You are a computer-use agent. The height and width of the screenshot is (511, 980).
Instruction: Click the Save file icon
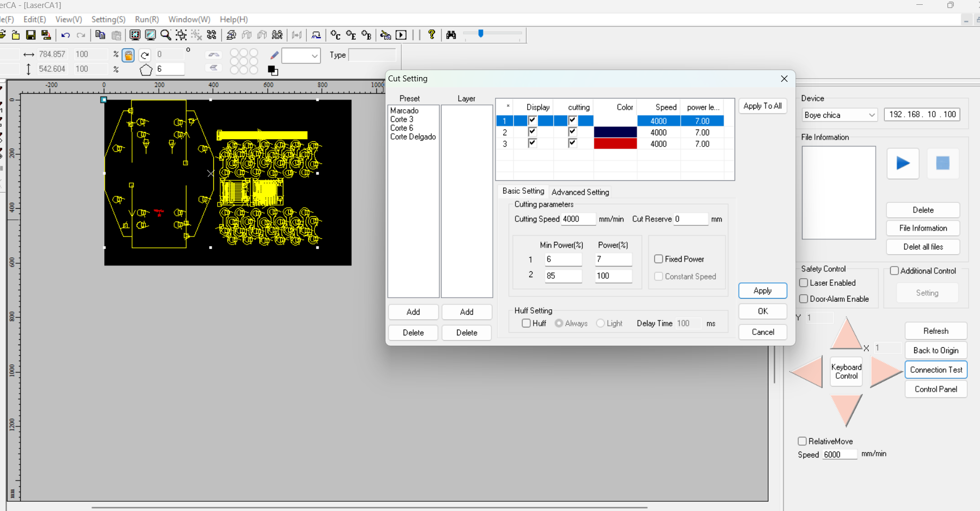[31, 35]
